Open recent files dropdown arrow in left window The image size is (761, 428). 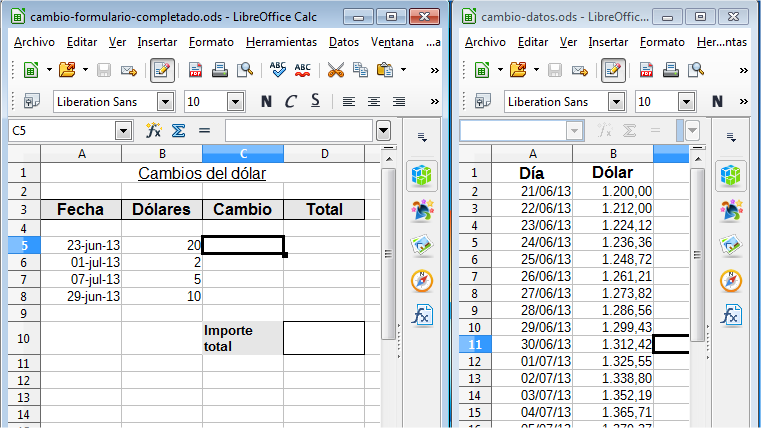[85, 70]
